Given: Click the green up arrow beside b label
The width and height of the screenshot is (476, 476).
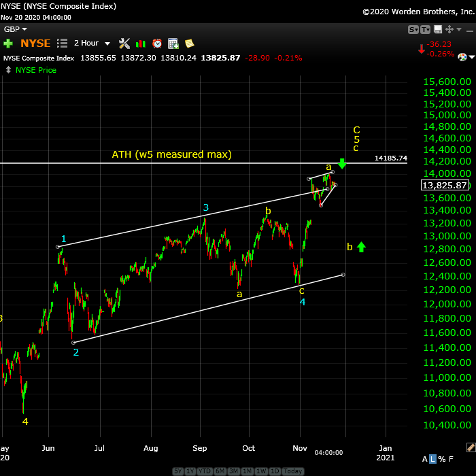Looking at the screenshot, I should [x=361, y=247].
